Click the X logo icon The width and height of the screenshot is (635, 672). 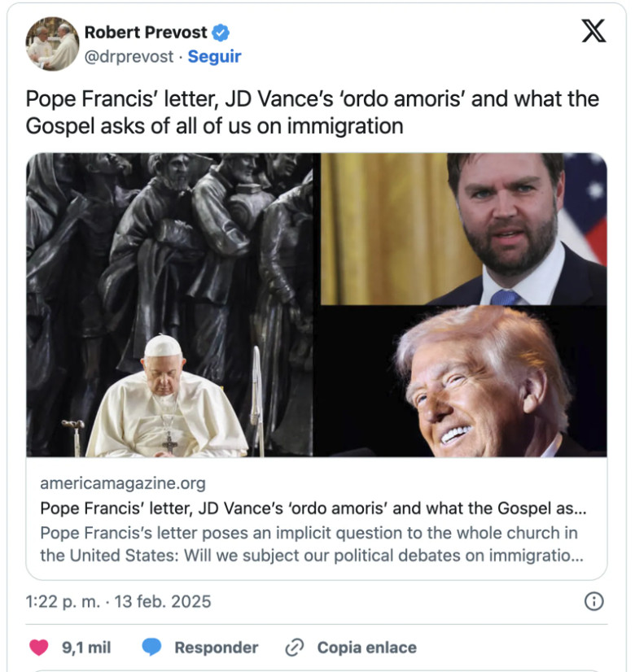(593, 31)
